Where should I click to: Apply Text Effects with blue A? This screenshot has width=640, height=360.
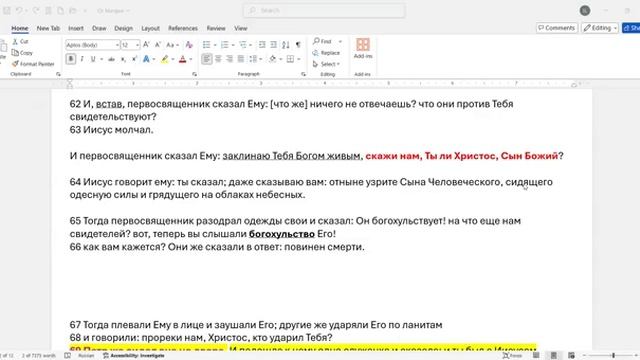pyautogui.click(x=146, y=59)
